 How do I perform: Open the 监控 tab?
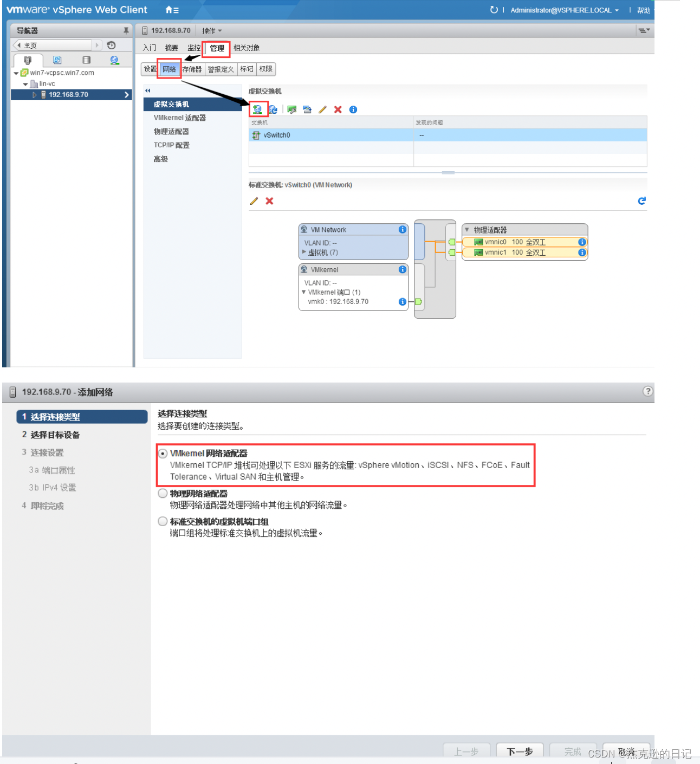pos(194,48)
